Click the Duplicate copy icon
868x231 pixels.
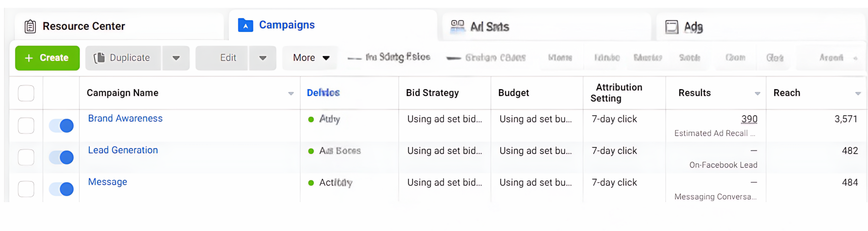coord(99,58)
